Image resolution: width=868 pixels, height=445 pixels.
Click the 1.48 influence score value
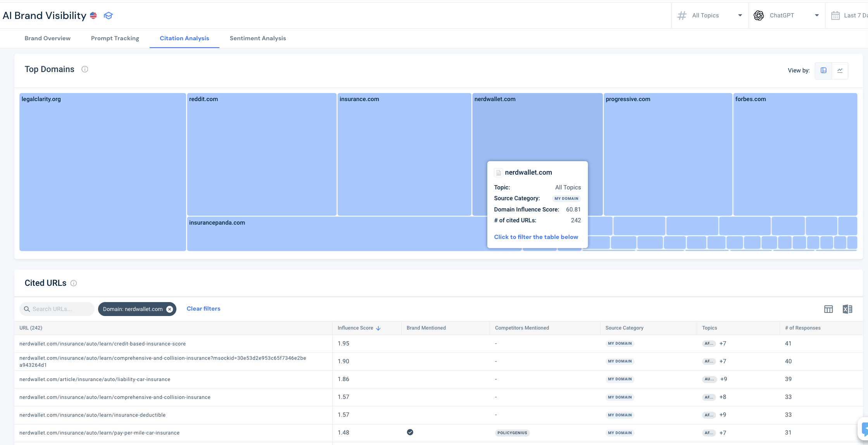pyautogui.click(x=343, y=433)
